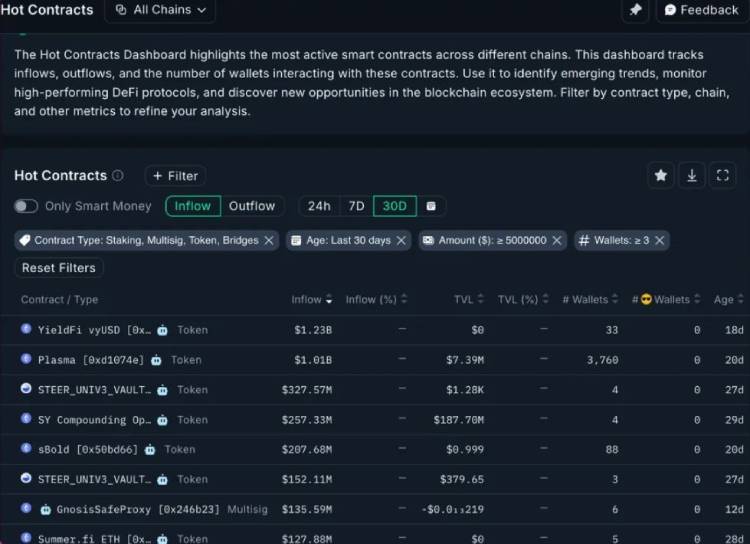Click the robot icon next to Plasma
The height and width of the screenshot is (544, 750).
tap(157, 360)
